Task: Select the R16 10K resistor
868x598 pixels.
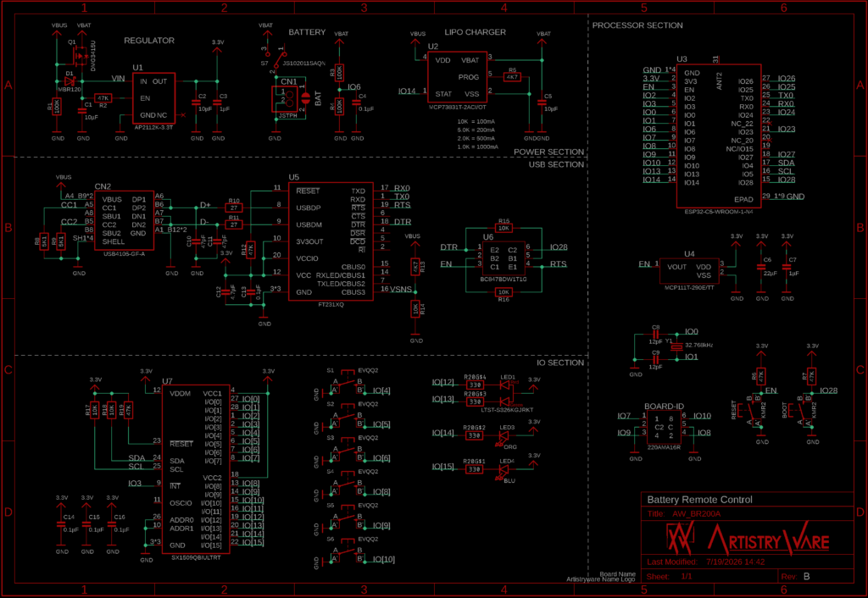Action: (x=504, y=292)
